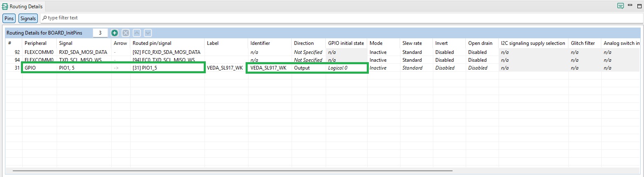Open Mode cell Inactive in row 31
The width and height of the screenshot is (644, 177).
tap(384, 68)
